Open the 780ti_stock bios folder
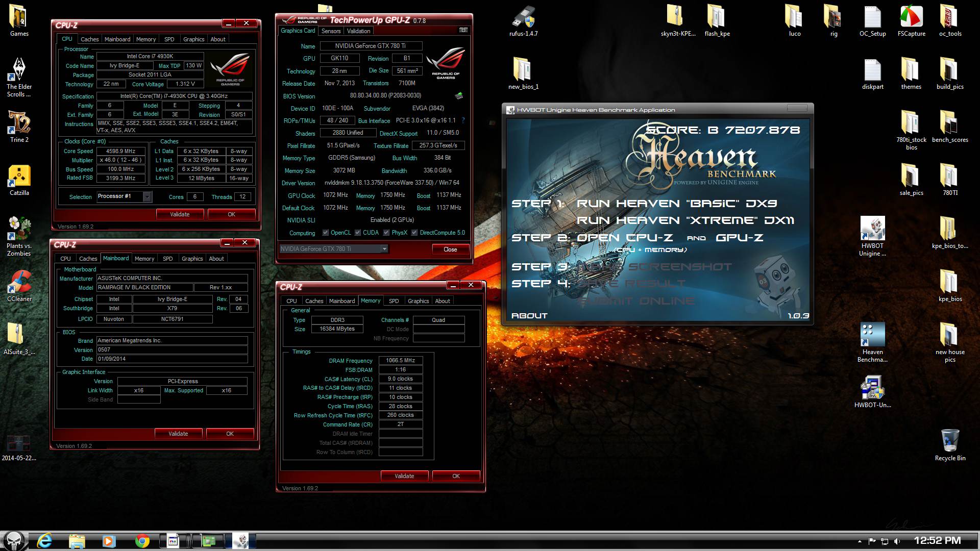The height and width of the screenshot is (551, 980). click(911, 130)
